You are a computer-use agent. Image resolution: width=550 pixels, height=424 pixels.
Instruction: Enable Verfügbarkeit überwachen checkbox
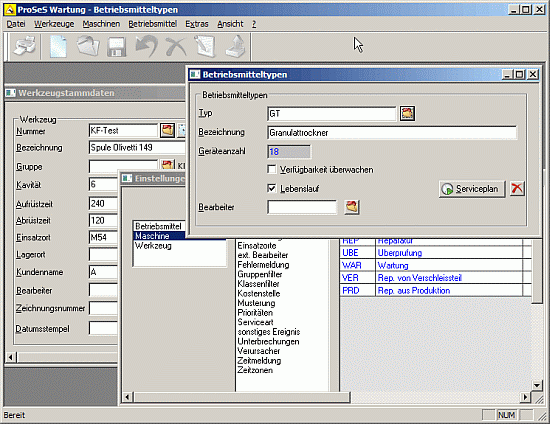click(x=271, y=169)
